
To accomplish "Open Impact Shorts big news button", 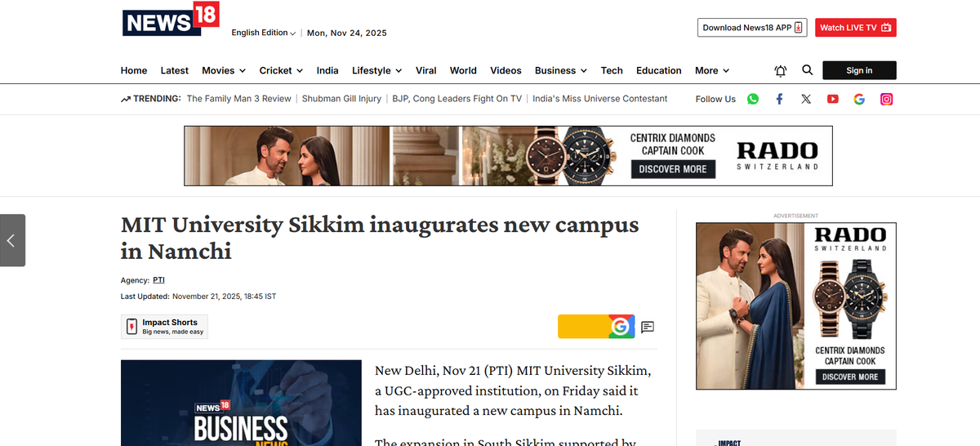I will click(165, 327).
